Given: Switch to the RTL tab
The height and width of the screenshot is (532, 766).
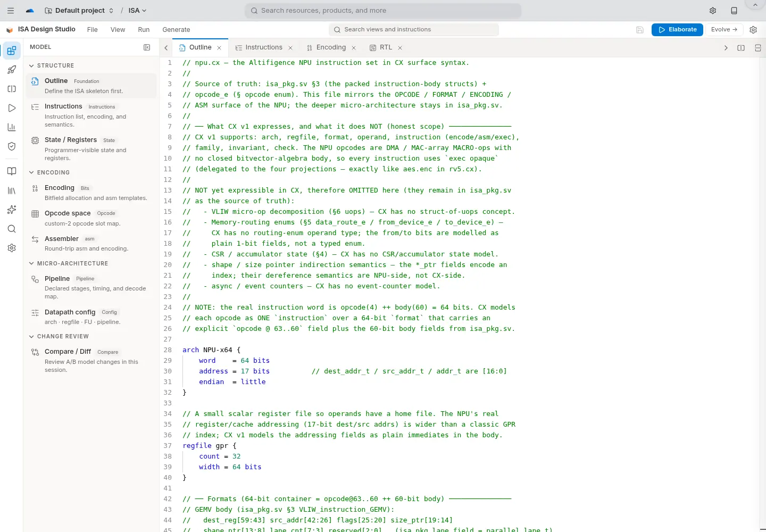Looking at the screenshot, I should click(386, 47).
